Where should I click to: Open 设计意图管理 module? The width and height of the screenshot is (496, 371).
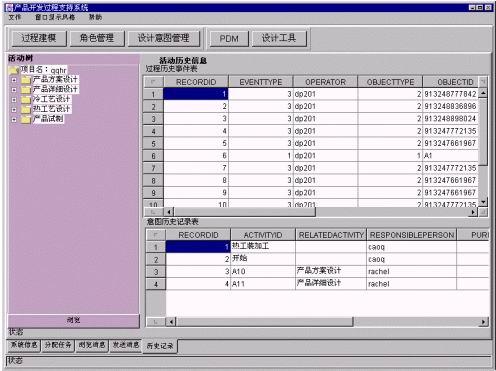pos(164,38)
